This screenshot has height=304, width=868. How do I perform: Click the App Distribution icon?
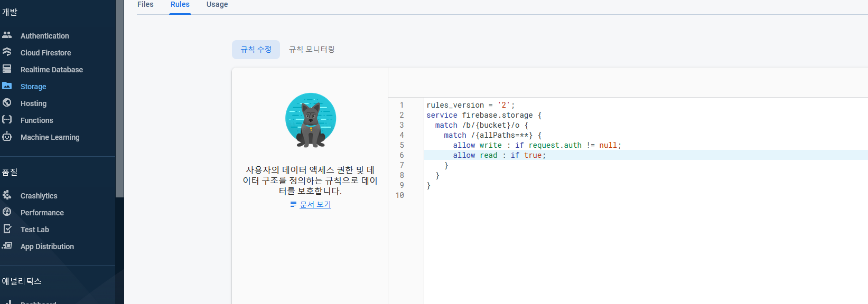click(7, 245)
